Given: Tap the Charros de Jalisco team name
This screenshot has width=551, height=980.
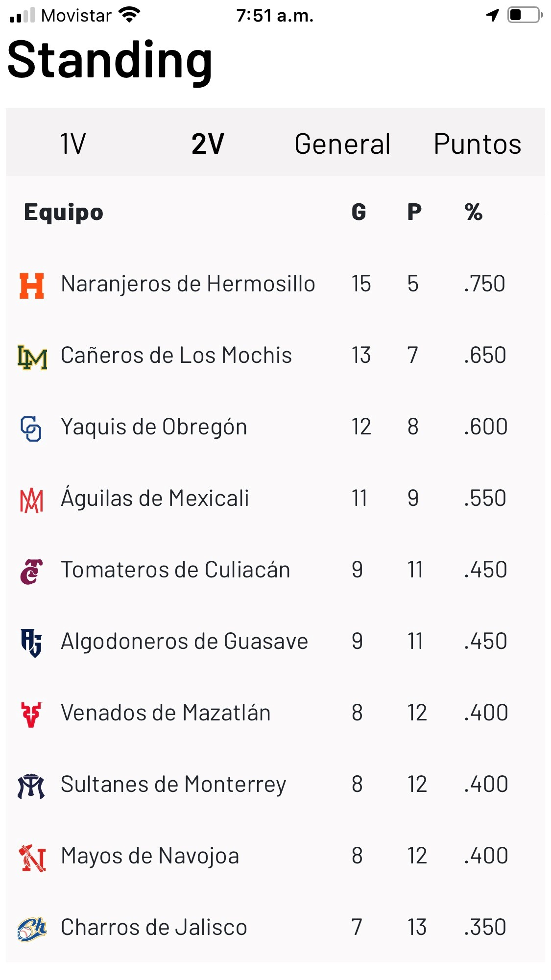Looking at the screenshot, I should 154,928.
